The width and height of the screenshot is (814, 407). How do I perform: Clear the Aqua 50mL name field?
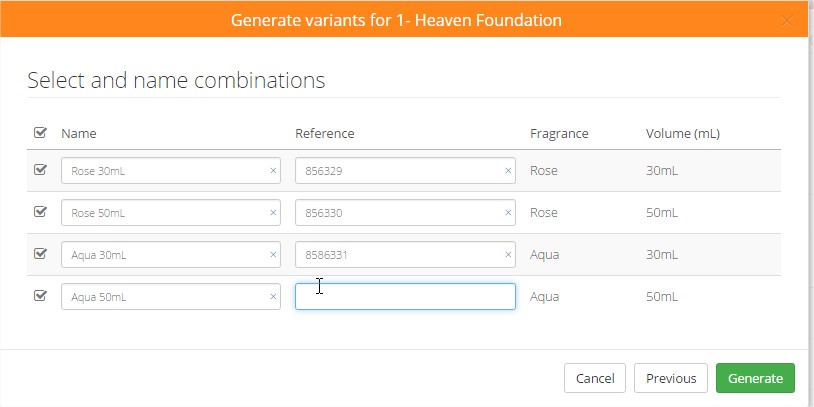coord(273,297)
